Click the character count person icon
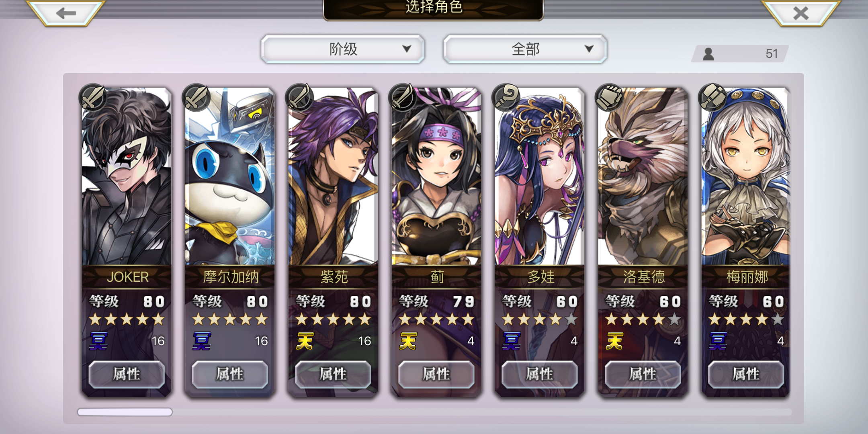Screen dimensions: 868x434 pos(708,54)
